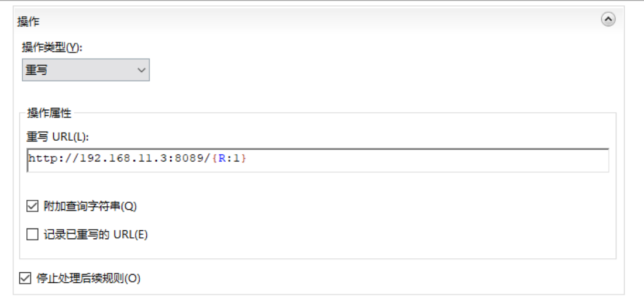644x305 pixels.
Task: Click the 操作属性 group box caption
Action: click(x=49, y=113)
